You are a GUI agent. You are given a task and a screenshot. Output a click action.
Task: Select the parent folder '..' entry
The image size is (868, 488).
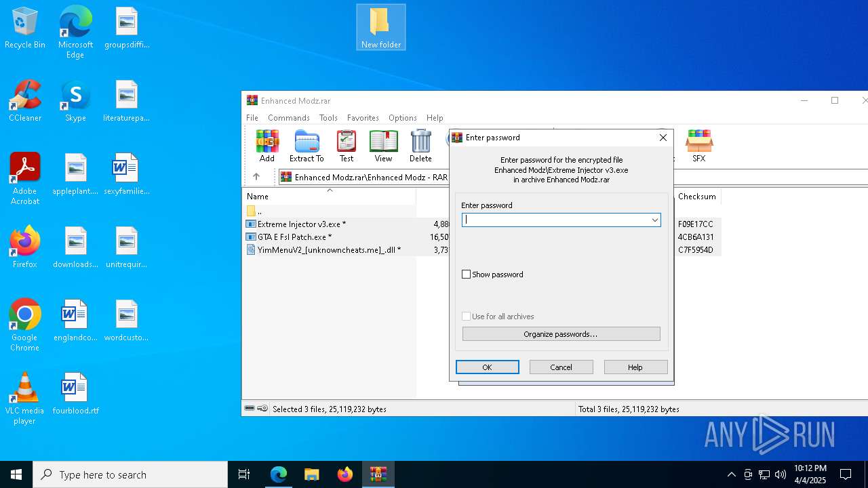click(x=254, y=211)
